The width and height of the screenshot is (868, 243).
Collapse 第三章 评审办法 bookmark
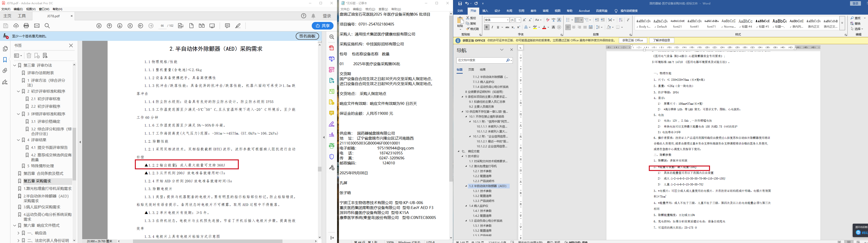click(x=14, y=65)
